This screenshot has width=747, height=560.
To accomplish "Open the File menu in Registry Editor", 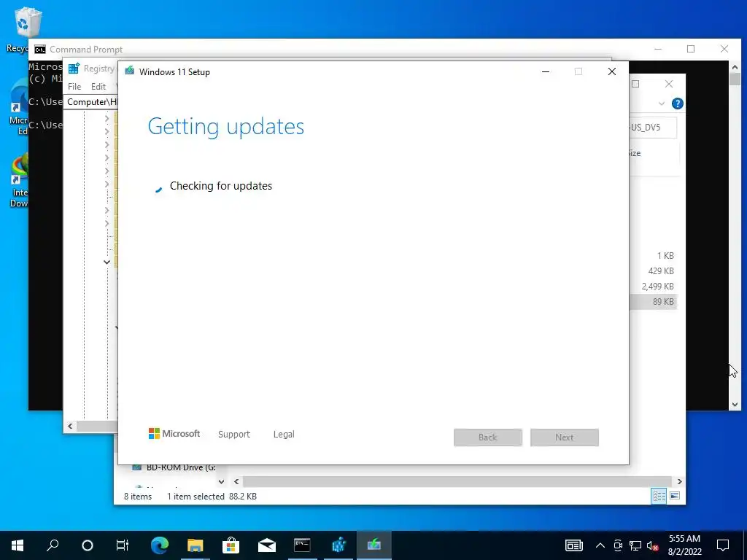I will click(x=74, y=87).
